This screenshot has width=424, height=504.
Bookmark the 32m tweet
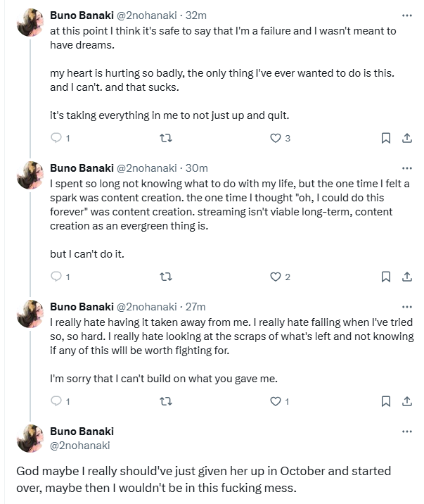[x=385, y=139]
